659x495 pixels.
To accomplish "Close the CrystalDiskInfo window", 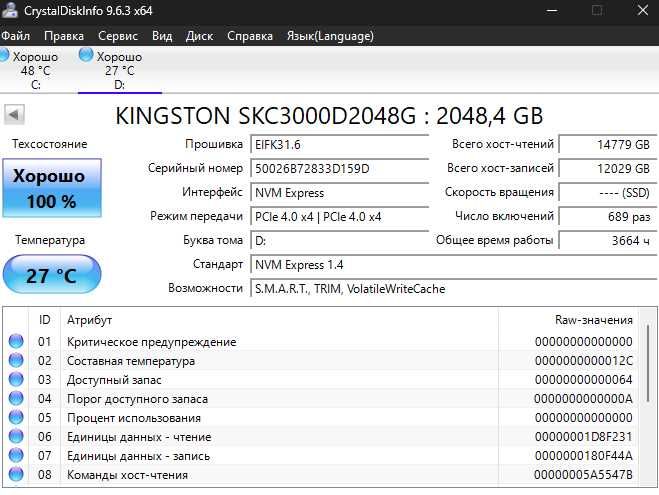I will point(643,11).
